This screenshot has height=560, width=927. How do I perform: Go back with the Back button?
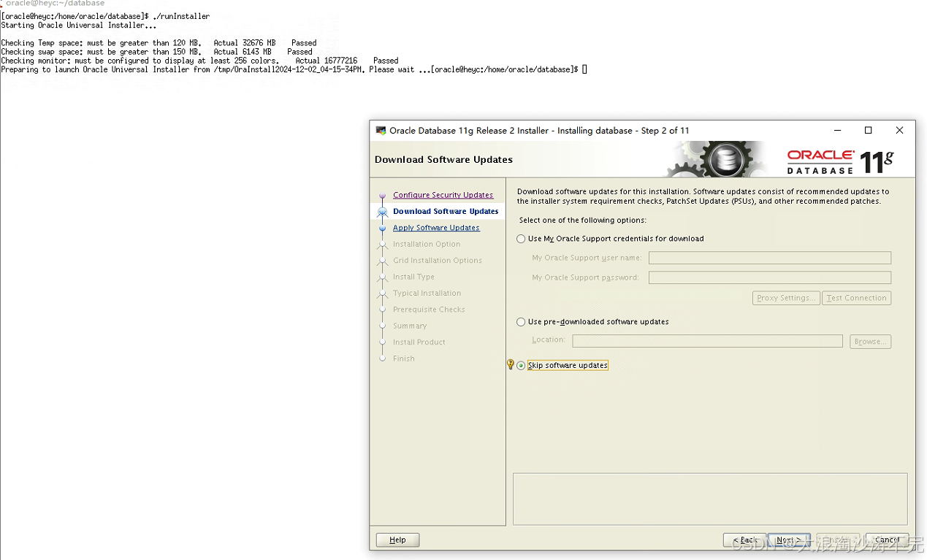coord(744,540)
